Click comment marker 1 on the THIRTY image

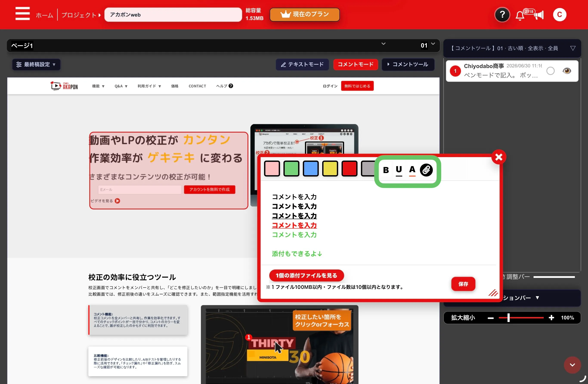(x=249, y=337)
